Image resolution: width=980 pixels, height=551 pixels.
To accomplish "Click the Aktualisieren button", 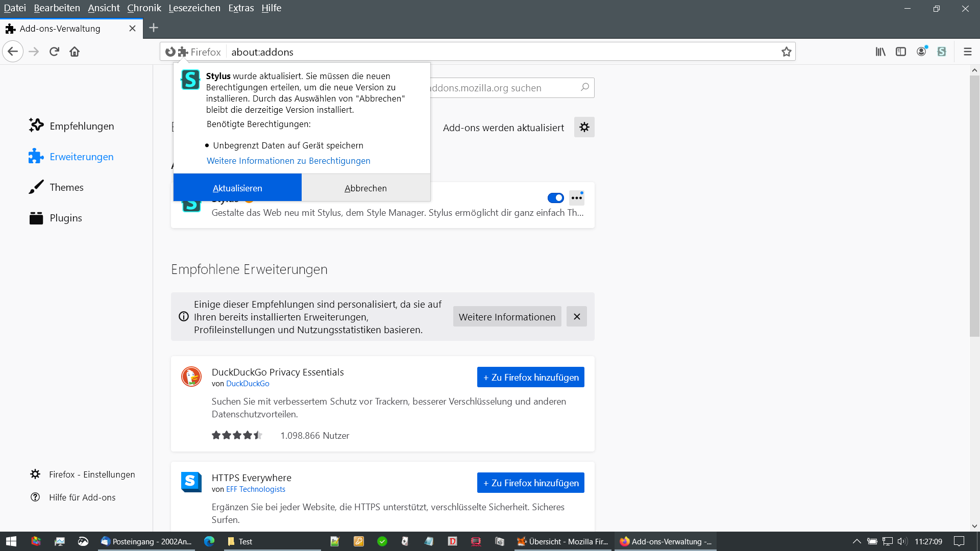I will [237, 188].
